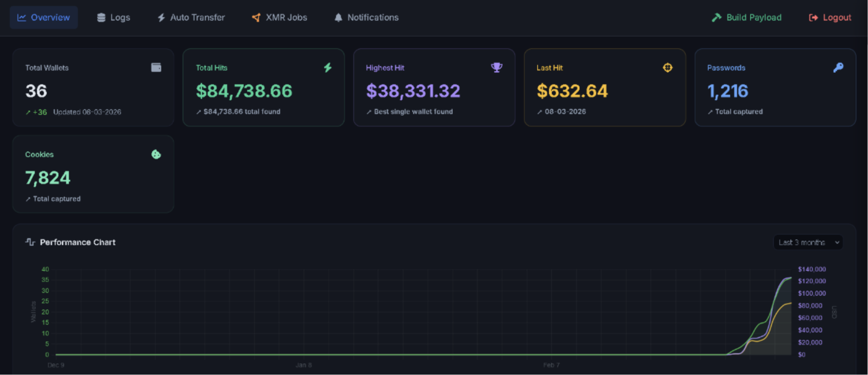Click the database icon next to Logs
The width and height of the screenshot is (868, 375).
pyautogui.click(x=101, y=18)
